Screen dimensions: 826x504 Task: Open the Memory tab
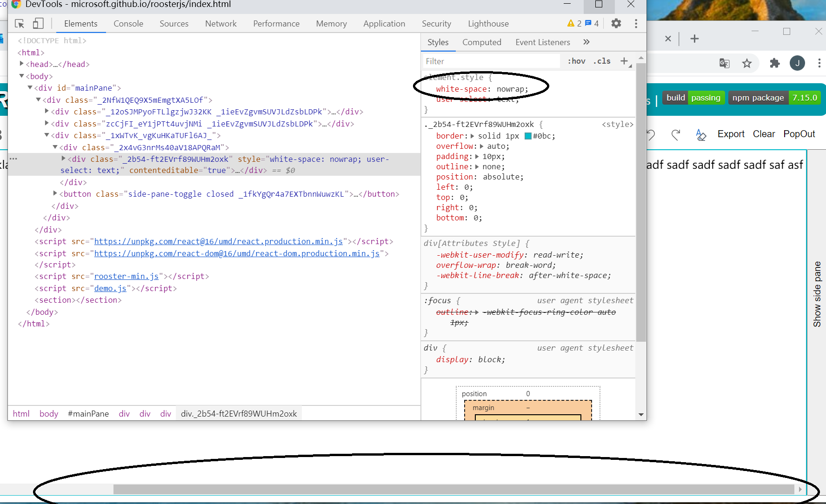(x=331, y=24)
